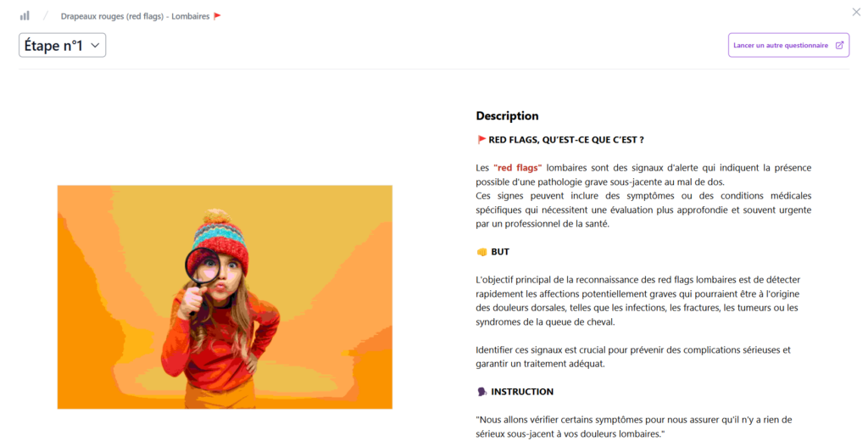This screenshot has height=441, width=868.
Task: Close the questionnaire panel with the X
Action: tap(856, 12)
